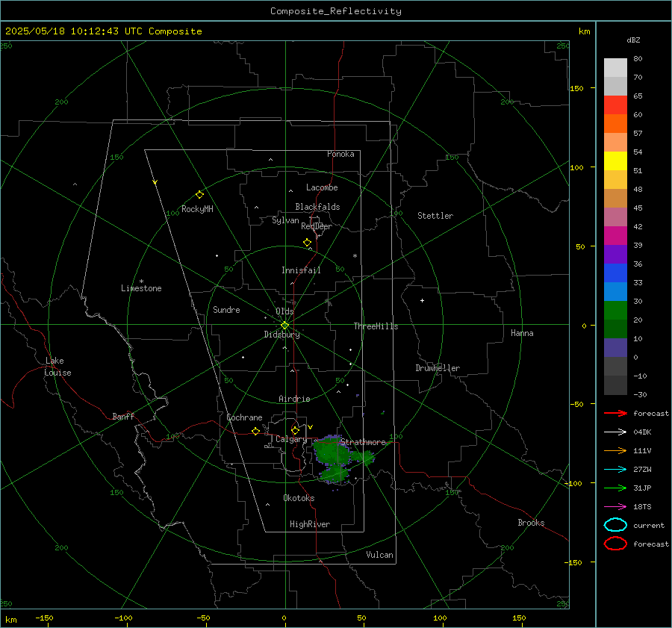Viewport: 672px width, 628px height.
Task: Click the Composite_Reflectivity title
Action: click(336, 11)
